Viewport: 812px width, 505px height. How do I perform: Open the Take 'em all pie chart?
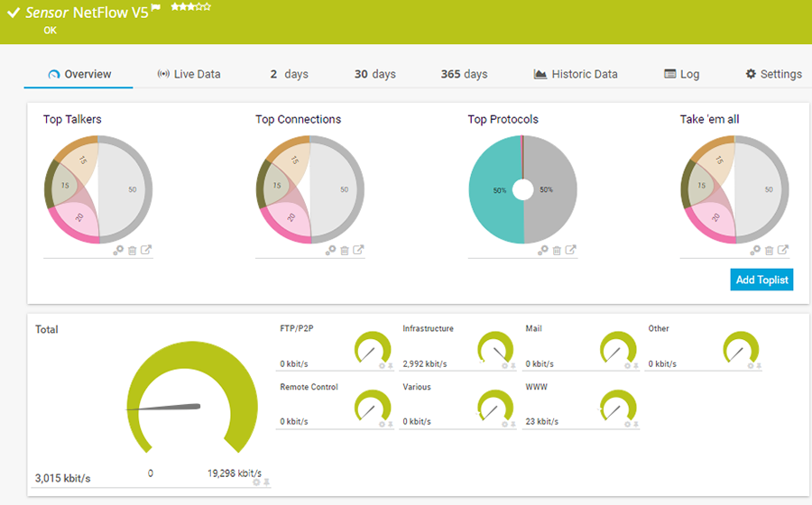pyautogui.click(x=734, y=189)
